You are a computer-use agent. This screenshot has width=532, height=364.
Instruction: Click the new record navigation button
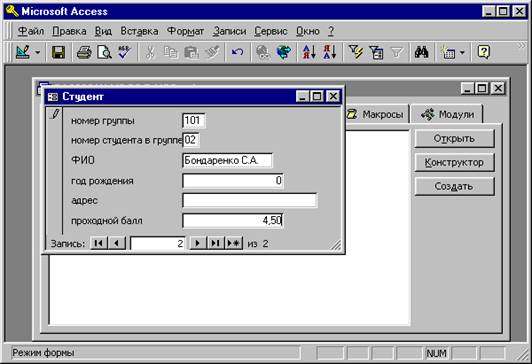pos(234,243)
